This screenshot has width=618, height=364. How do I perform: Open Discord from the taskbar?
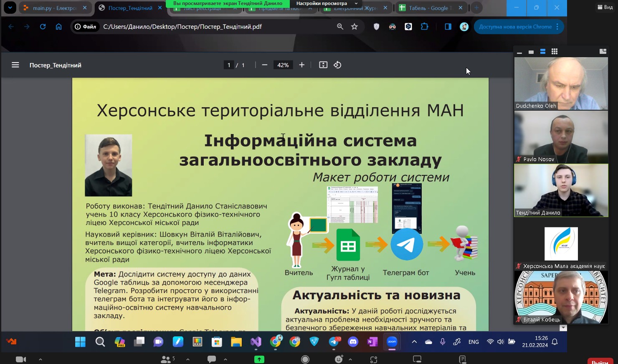[353, 342]
